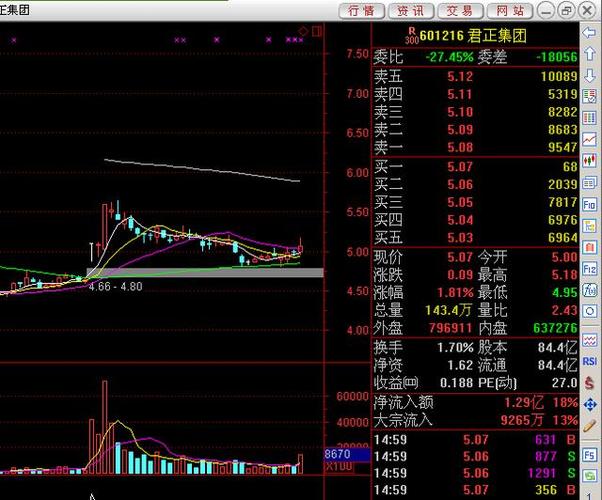Select 卖一 sell row at 5.08

[x=475, y=147]
